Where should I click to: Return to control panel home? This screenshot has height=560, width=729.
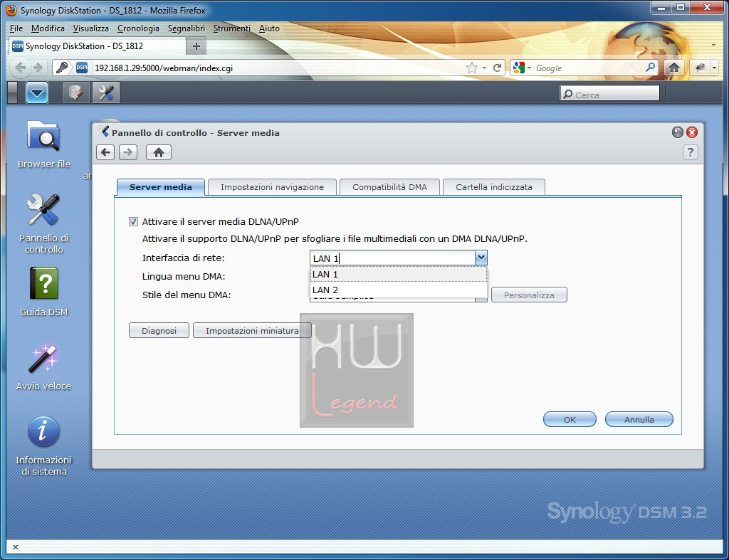pyautogui.click(x=159, y=152)
